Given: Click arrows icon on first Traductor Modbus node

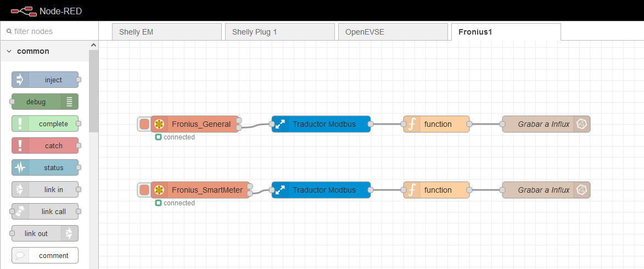Looking at the screenshot, I should point(280,124).
